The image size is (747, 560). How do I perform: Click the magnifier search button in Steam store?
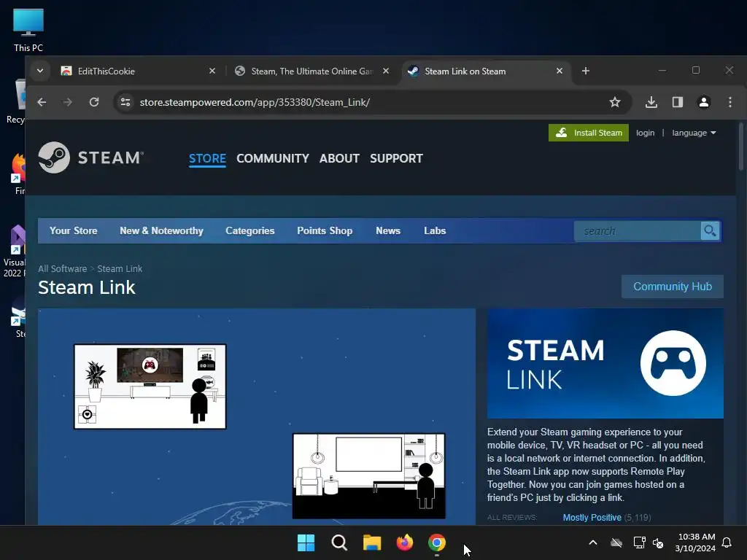[710, 231]
